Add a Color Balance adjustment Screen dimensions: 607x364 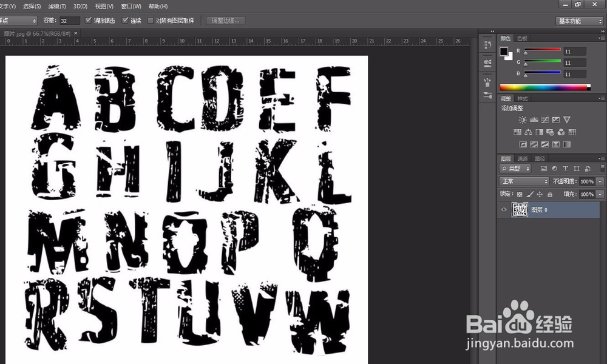click(x=529, y=132)
